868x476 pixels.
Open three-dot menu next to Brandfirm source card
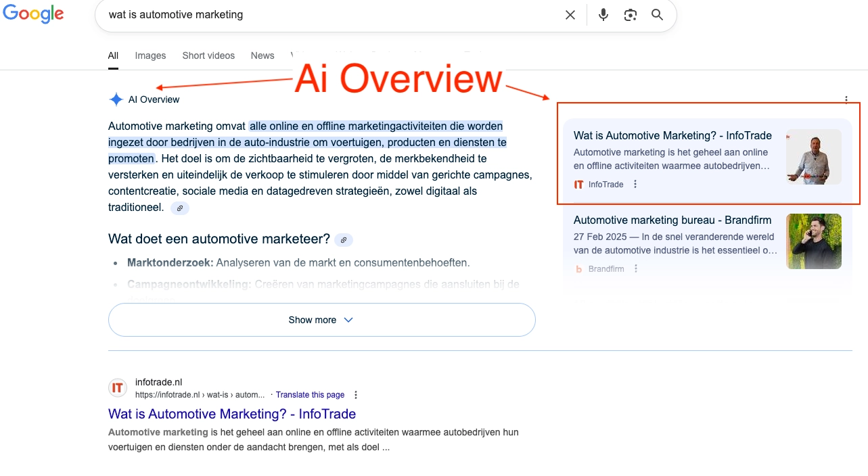pos(636,268)
